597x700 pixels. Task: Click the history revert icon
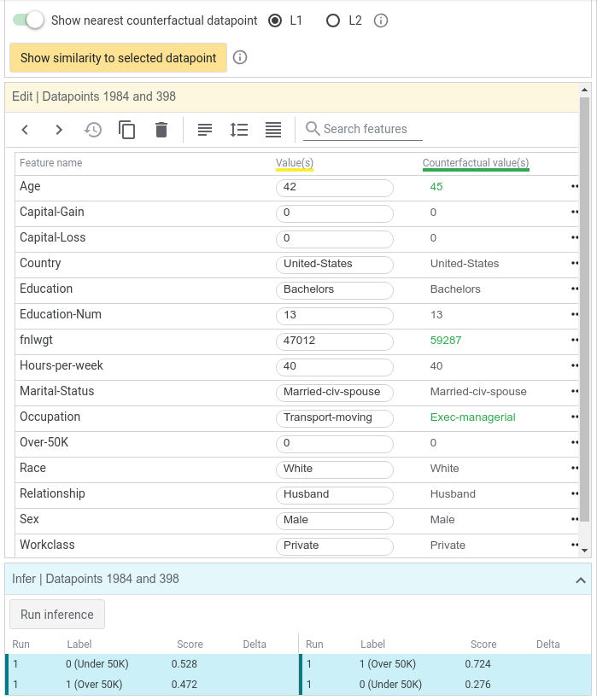pyautogui.click(x=93, y=130)
